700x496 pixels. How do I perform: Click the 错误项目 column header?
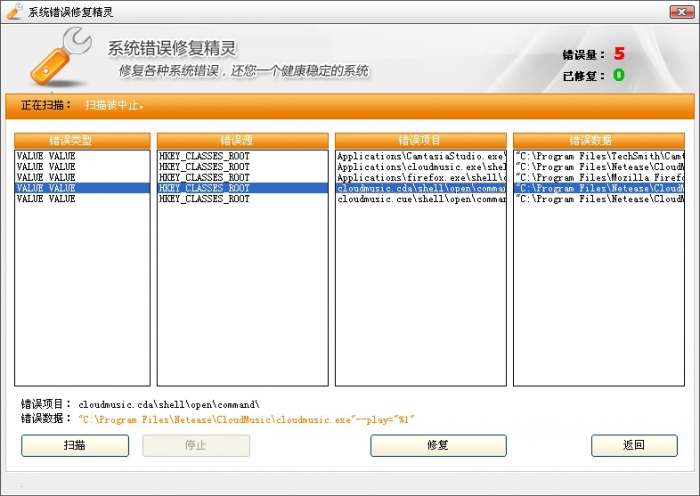[421, 140]
